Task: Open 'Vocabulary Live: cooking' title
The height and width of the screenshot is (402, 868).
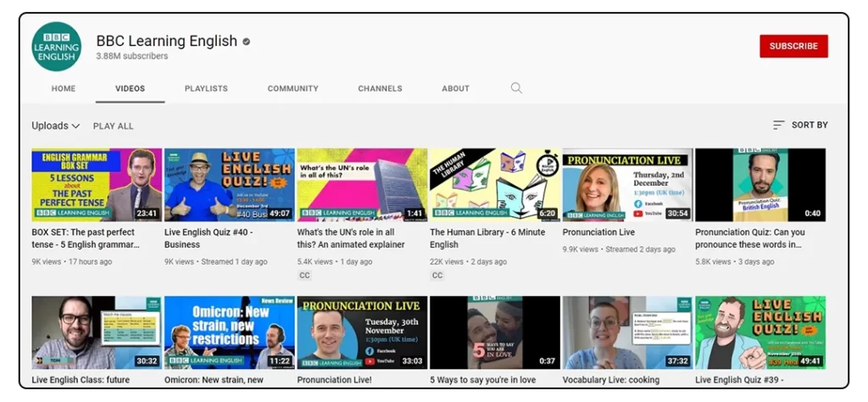Action: click(610, 380)
